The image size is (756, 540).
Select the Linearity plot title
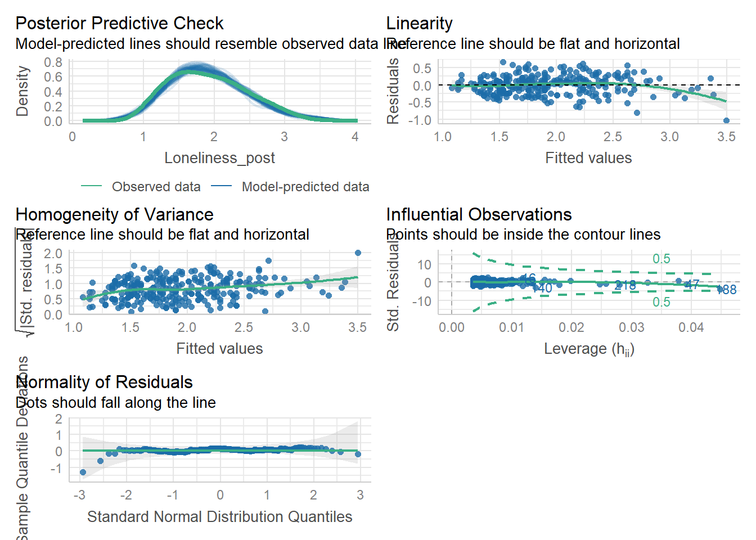pyautogui.click(x=419, y=23)
